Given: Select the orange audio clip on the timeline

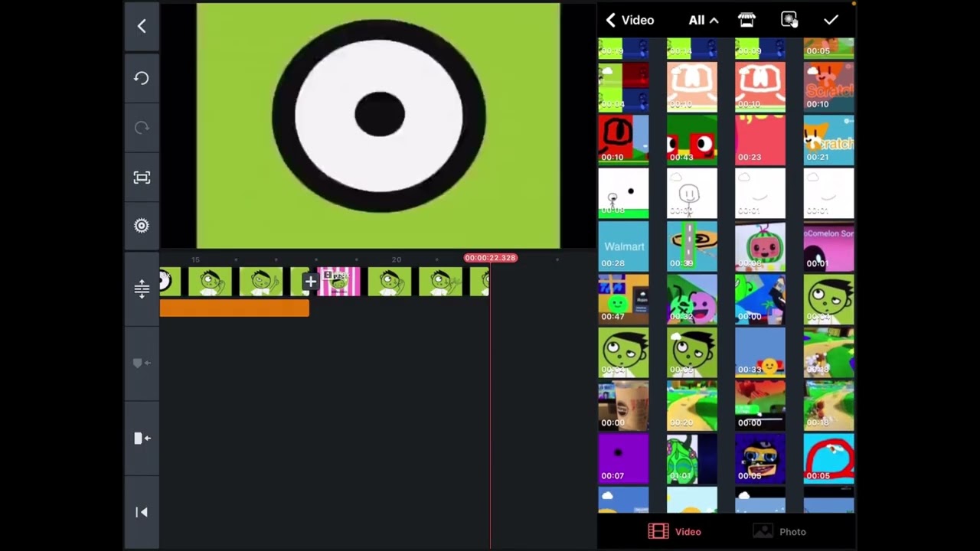Looking at the screenshot, I should 234,308.
